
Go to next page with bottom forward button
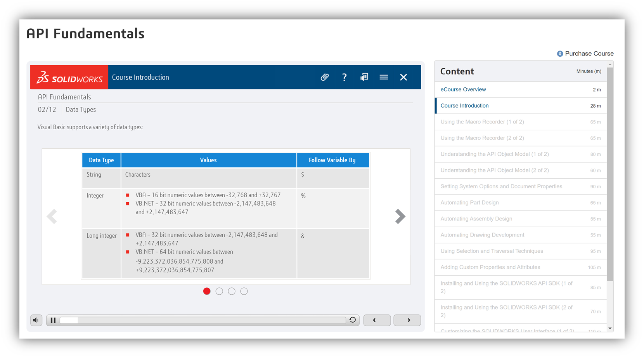pos(407,320)
